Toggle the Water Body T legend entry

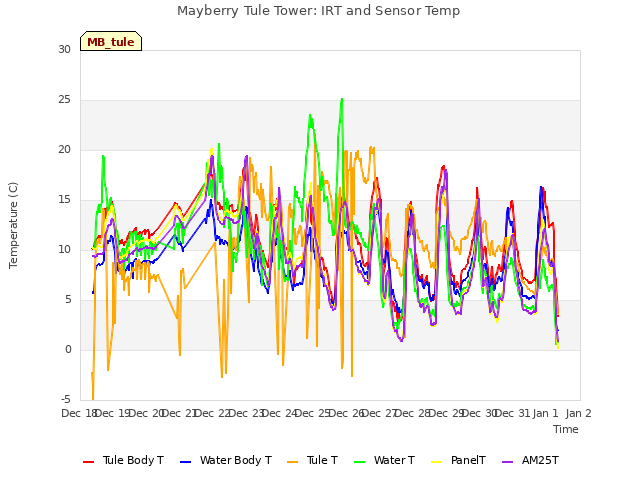[x=226, y=460]
